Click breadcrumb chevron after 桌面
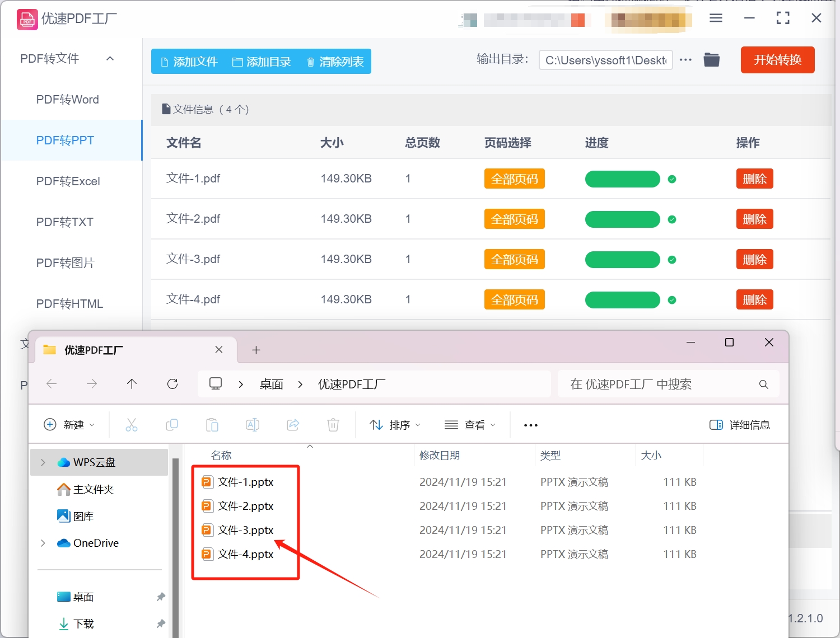The image size is (840, 638). click(x=300, y=384)
